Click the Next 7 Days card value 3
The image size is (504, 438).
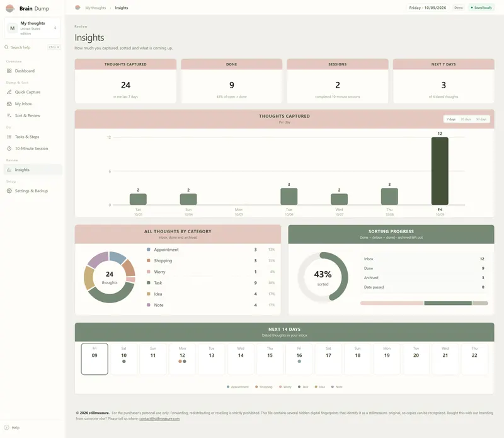coord(444,85)
